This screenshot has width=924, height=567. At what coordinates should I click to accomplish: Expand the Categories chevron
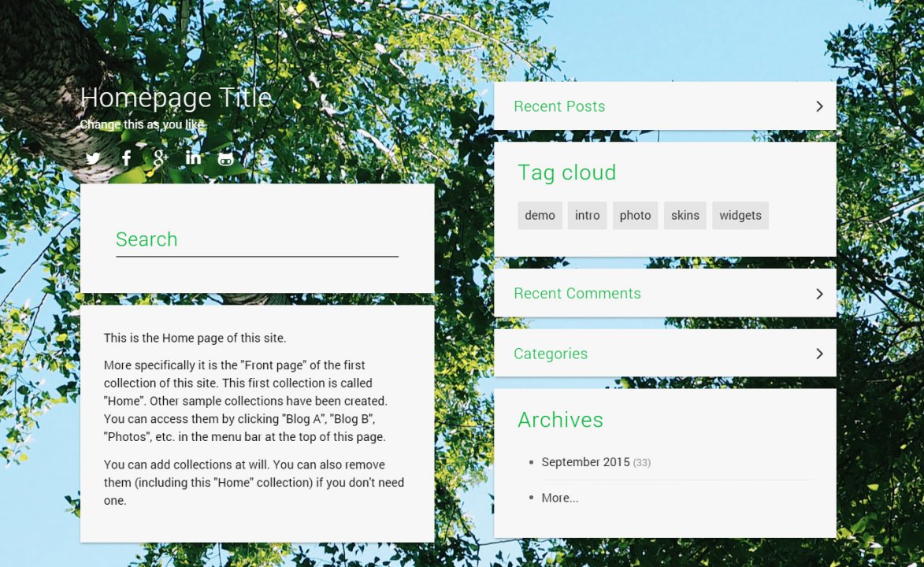(x=819, y=354)
